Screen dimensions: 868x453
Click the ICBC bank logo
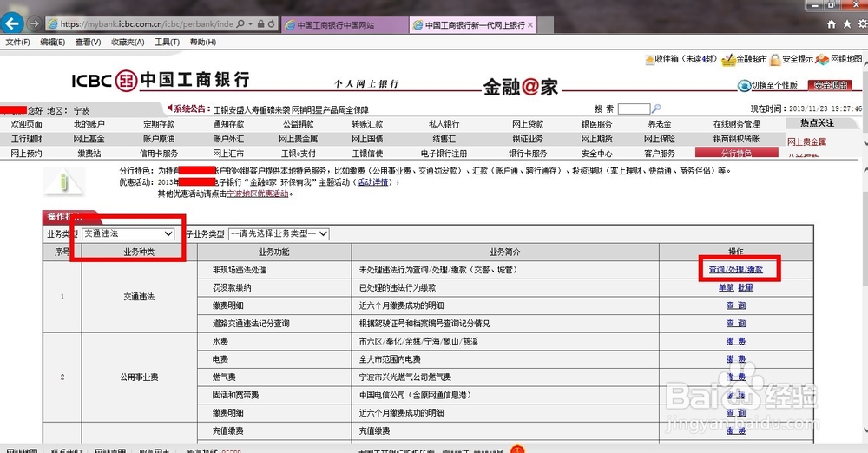161,81
